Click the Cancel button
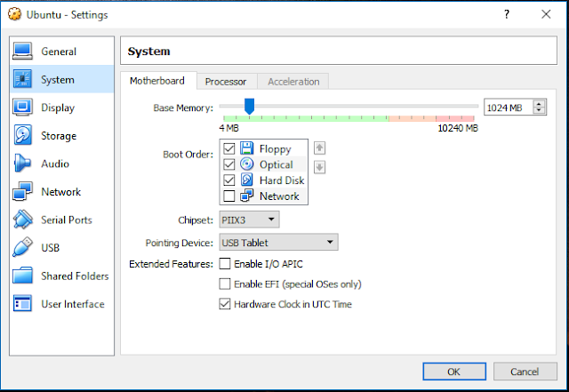 coord(525,372)
